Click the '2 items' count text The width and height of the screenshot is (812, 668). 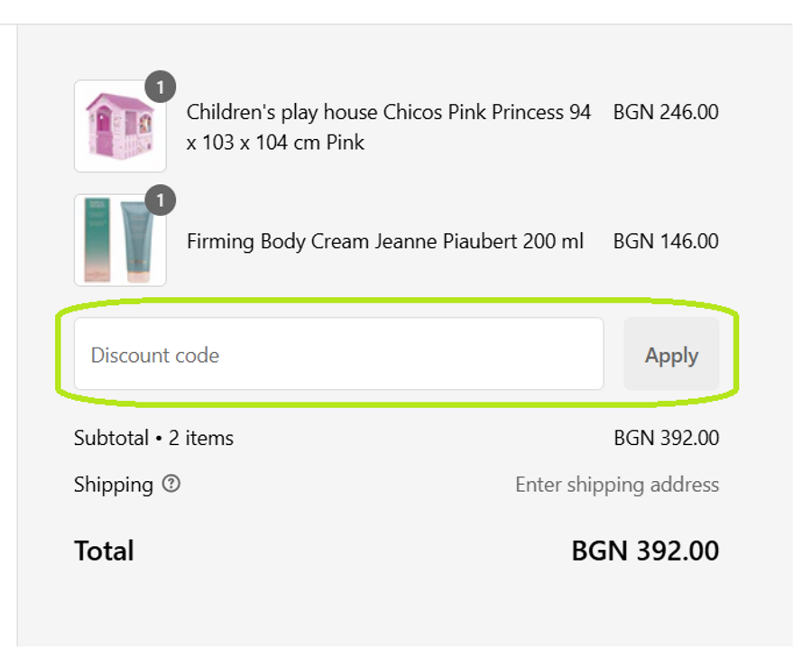pos(201,439)
